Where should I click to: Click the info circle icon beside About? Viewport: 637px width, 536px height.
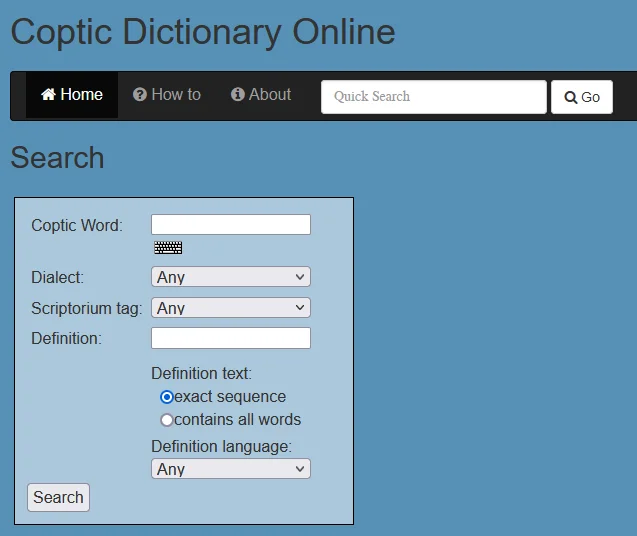coord(238,95)
